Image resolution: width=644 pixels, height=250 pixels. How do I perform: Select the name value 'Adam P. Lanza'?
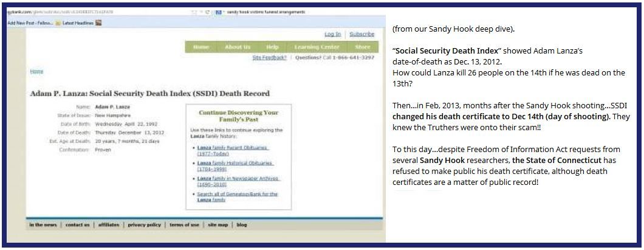click(x=112, y=107)
